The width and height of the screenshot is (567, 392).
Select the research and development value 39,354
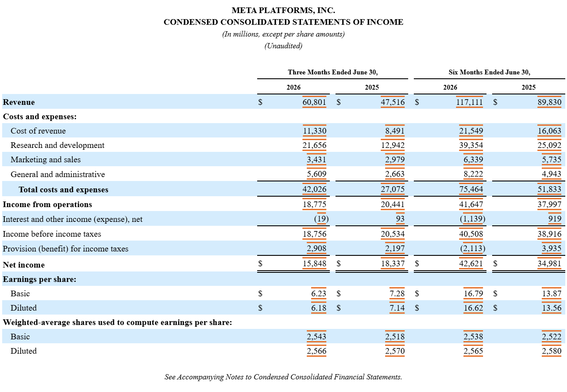(471, 145)
